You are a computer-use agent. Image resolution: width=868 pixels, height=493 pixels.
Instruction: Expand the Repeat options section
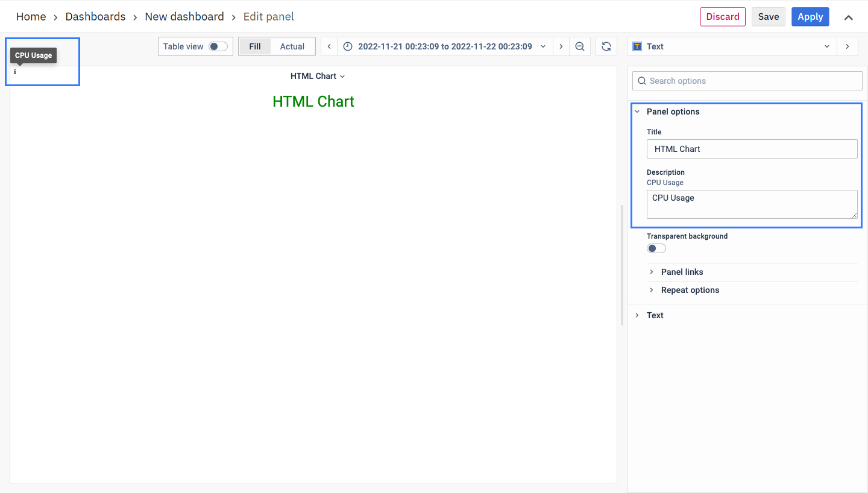[x=690, y=290]
